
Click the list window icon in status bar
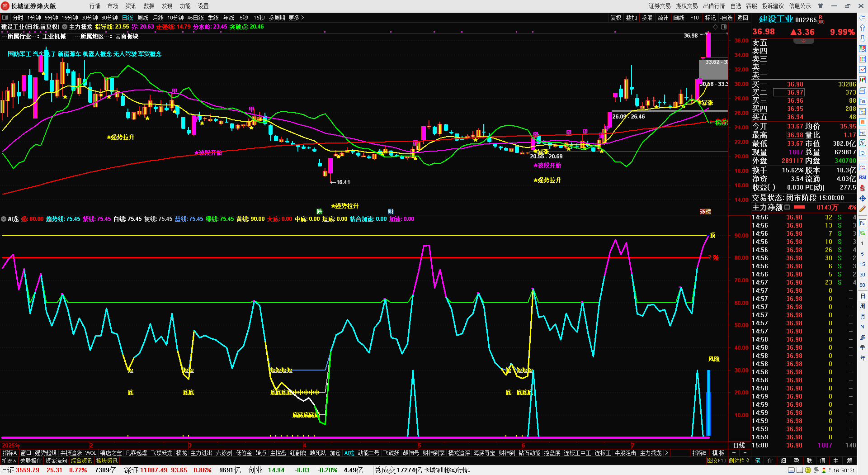point(799,470)
